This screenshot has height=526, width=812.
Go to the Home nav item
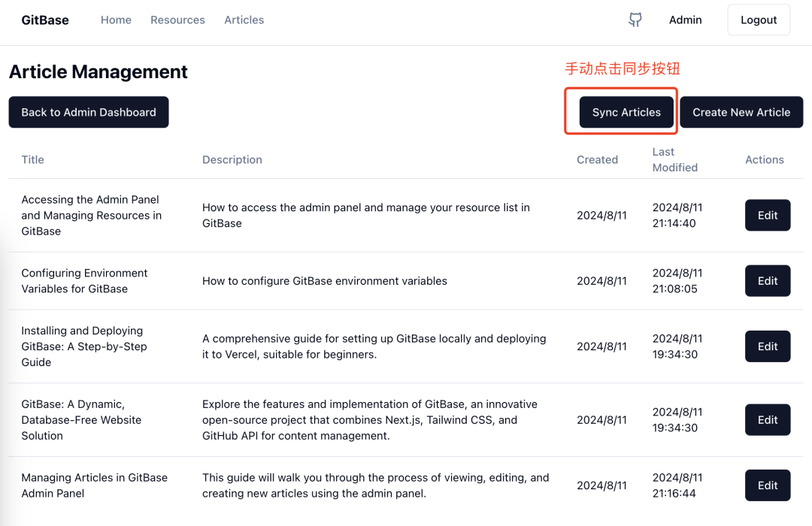(116, 20)
